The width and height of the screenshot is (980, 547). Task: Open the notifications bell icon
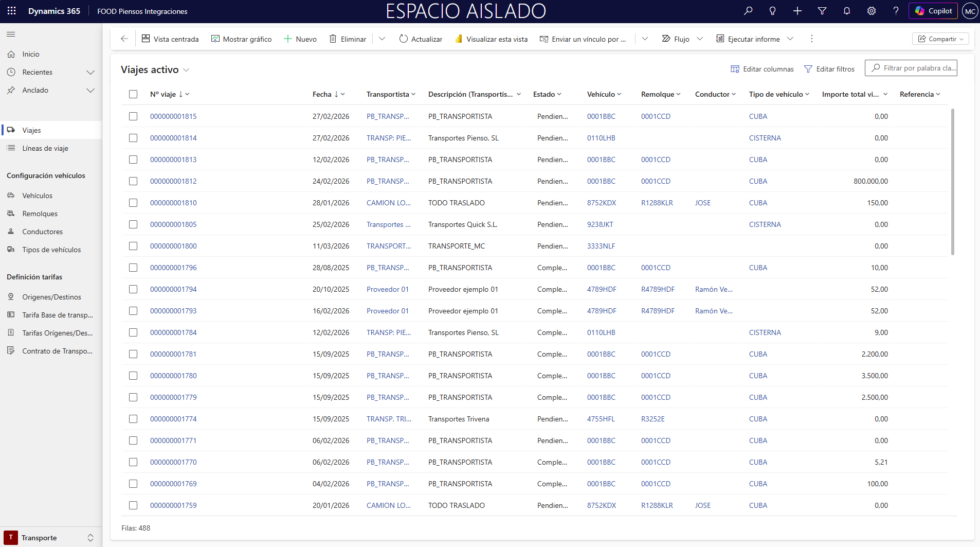847,11
